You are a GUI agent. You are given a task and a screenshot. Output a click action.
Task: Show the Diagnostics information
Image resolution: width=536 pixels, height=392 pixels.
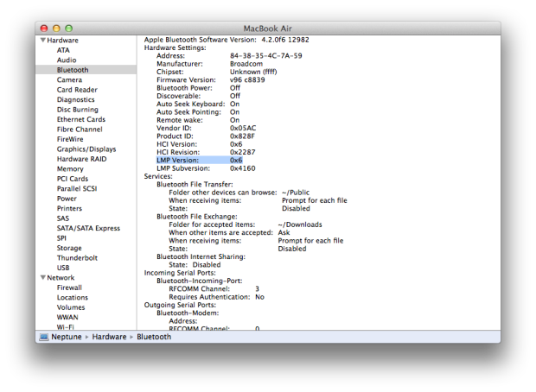[x=75, y=99]
